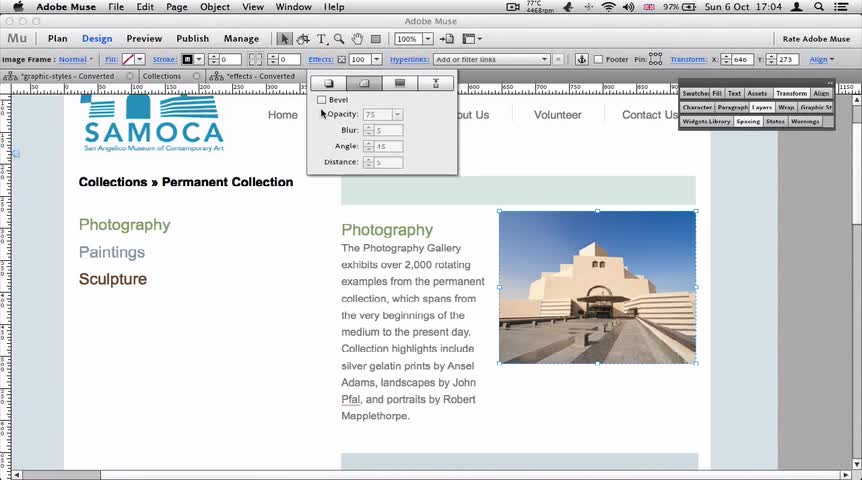This screenshot has width=862, height=480.
Task: Select the museum building photo
Action: click(597, 287)
